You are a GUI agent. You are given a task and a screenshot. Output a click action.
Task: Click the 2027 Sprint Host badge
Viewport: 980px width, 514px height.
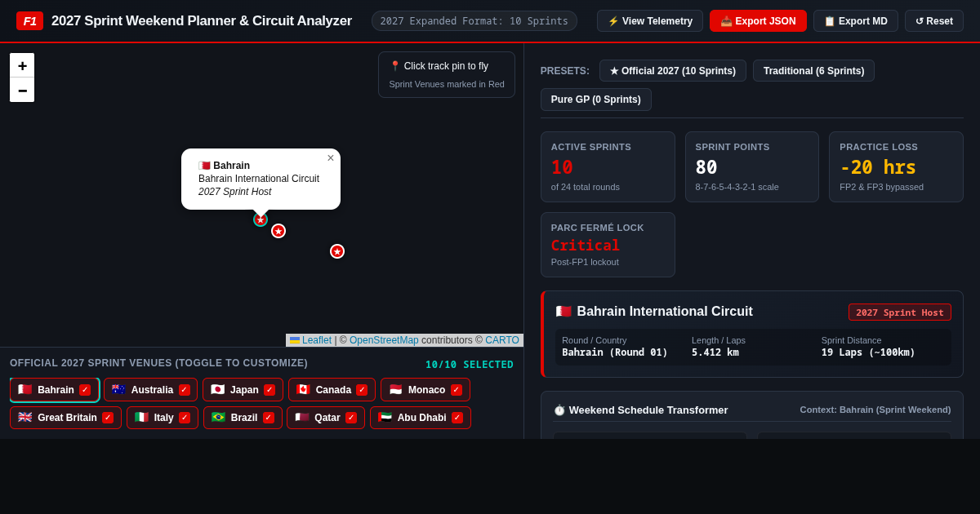pos(900,312)
